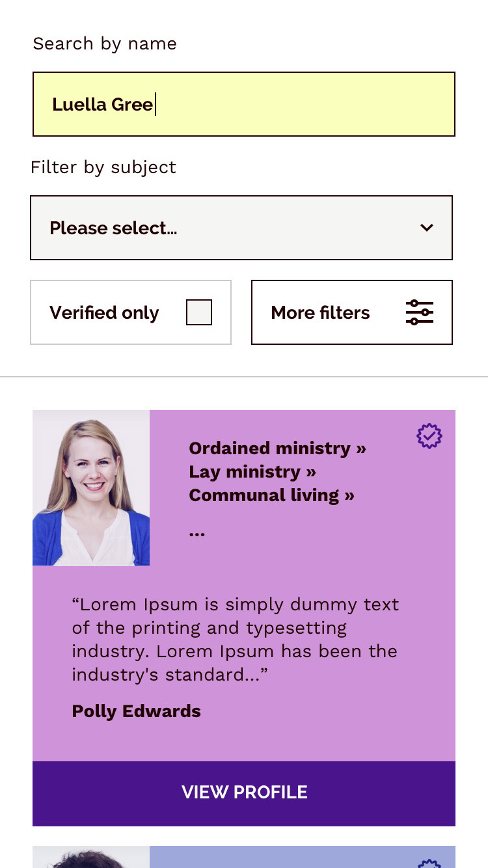
Task: Follow the Communal living subject link
Action: (271, 495)
